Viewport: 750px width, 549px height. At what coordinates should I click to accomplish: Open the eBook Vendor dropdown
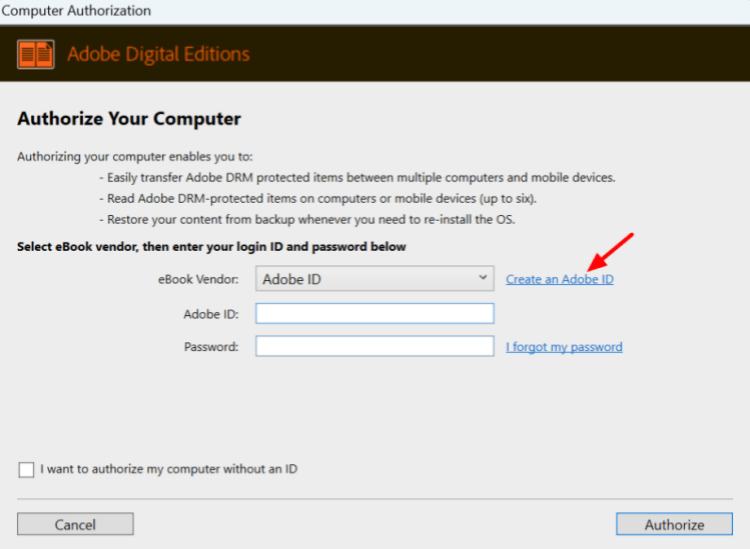375,279
